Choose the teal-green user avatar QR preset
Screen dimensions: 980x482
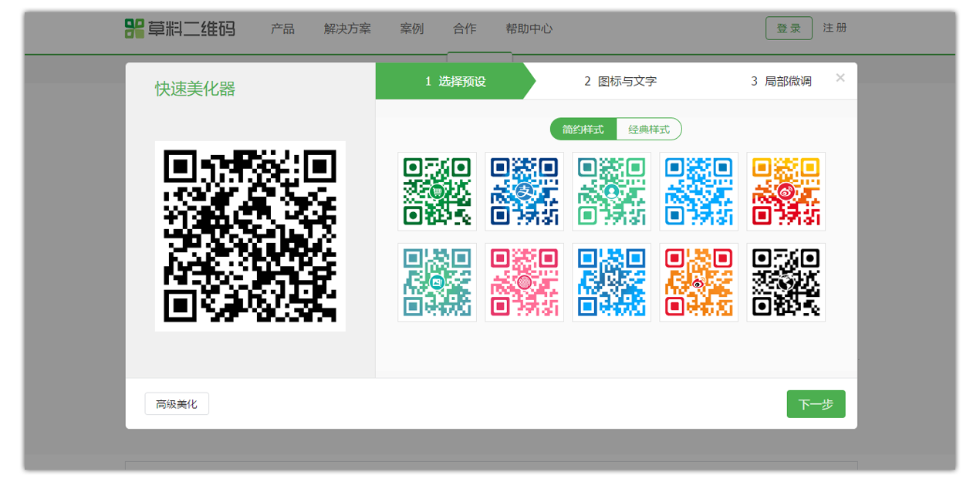click(x=612, y=191)
